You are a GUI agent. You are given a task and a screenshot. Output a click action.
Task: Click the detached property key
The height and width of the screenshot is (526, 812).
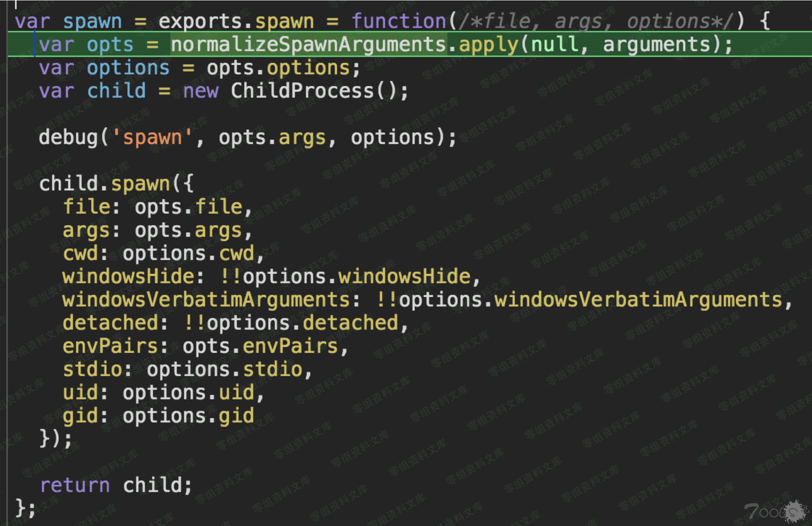tap(110, 323)
